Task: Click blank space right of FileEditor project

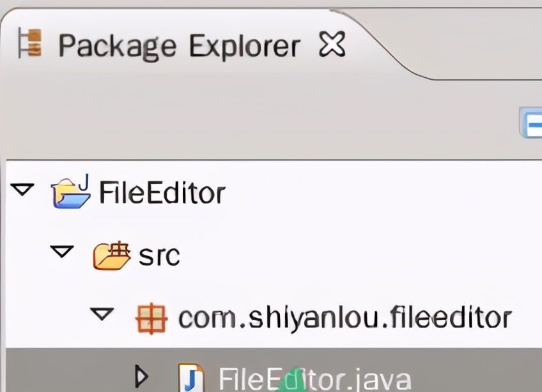Action: pyautogui.click(x=383, y=192)
